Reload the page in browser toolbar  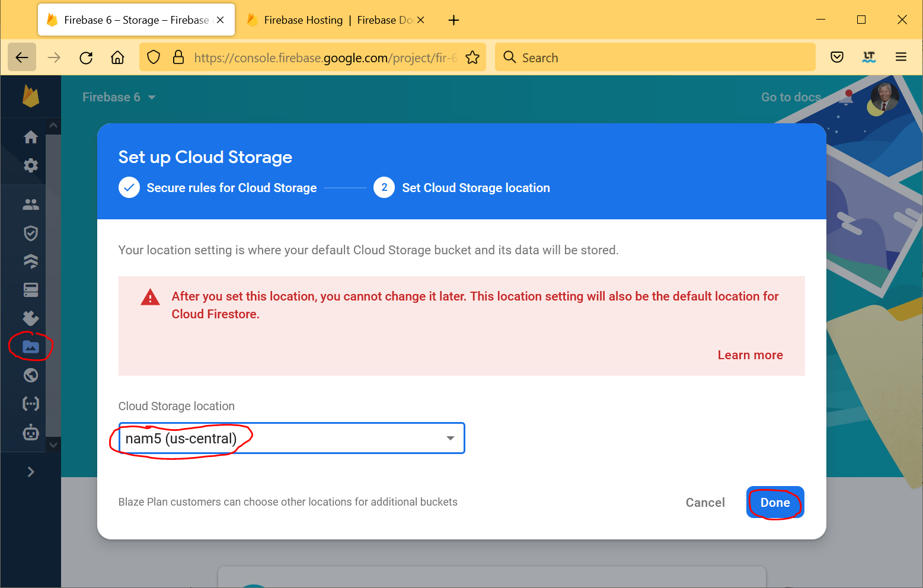point(86,57)
